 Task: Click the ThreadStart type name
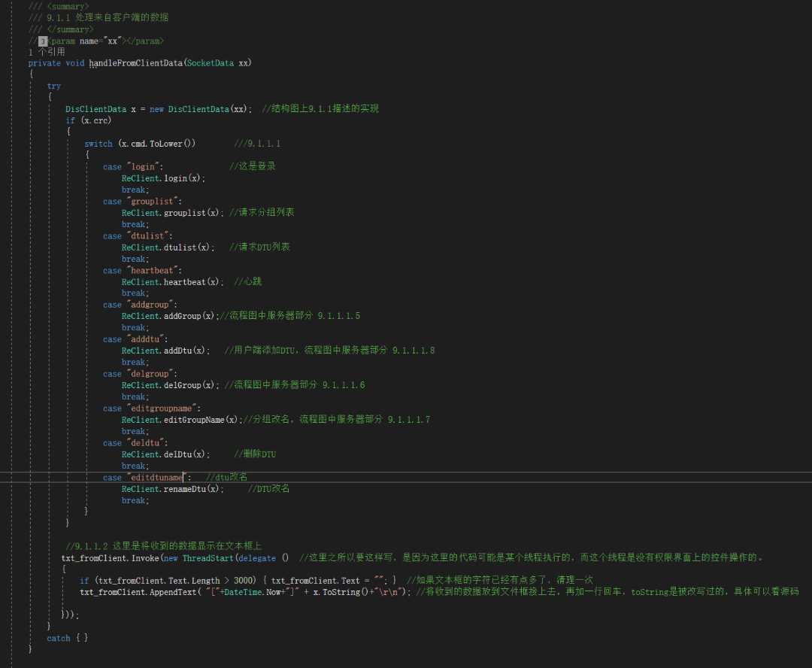click(208, 558)
